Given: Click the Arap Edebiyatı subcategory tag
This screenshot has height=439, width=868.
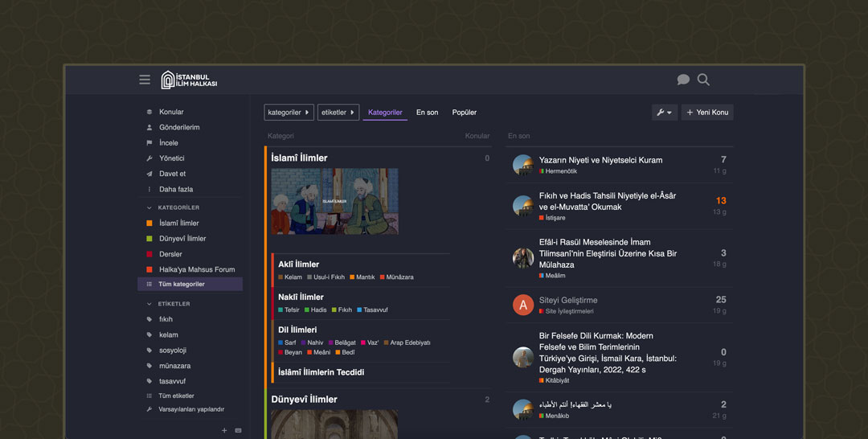Looking at the screenshot, I should tap(407, 343).
